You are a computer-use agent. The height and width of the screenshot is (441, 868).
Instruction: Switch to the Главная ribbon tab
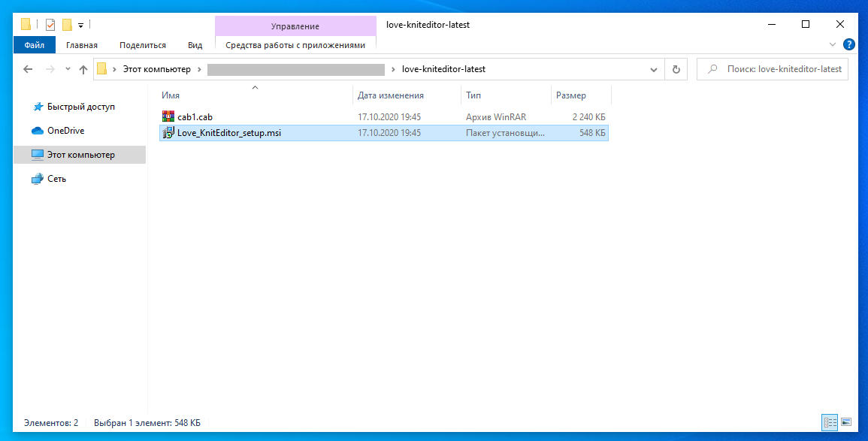81,45
